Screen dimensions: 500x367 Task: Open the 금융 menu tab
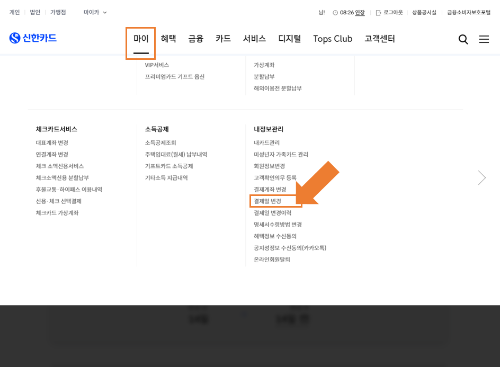coord(196,39)
